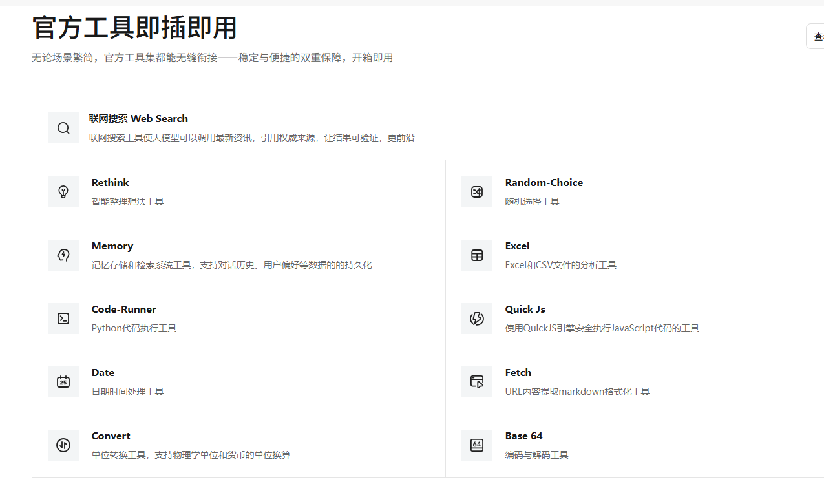824x504 pixels.
Task: Click the Rethink lightbulb icon
Action: (x=63, y=192)
